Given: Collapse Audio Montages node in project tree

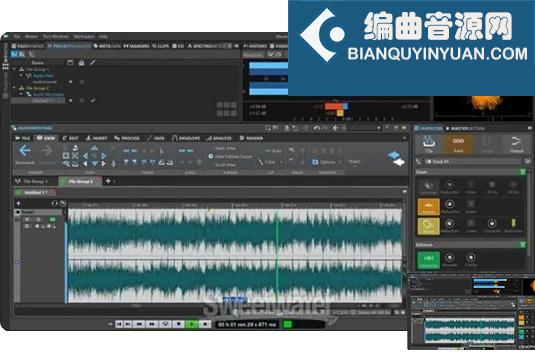Looking at the screenshot, I should [x=21, y=94].
